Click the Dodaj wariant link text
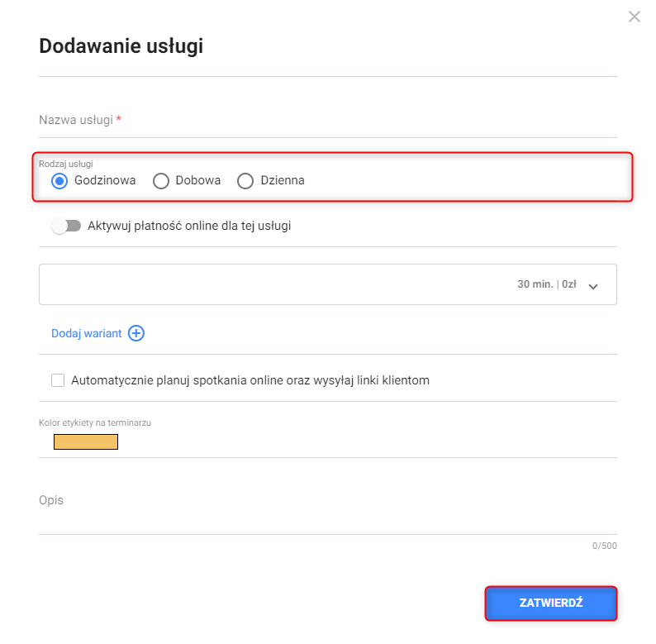Screen dimensions: 656x644 pyautogui.click(x=87, y=333)
